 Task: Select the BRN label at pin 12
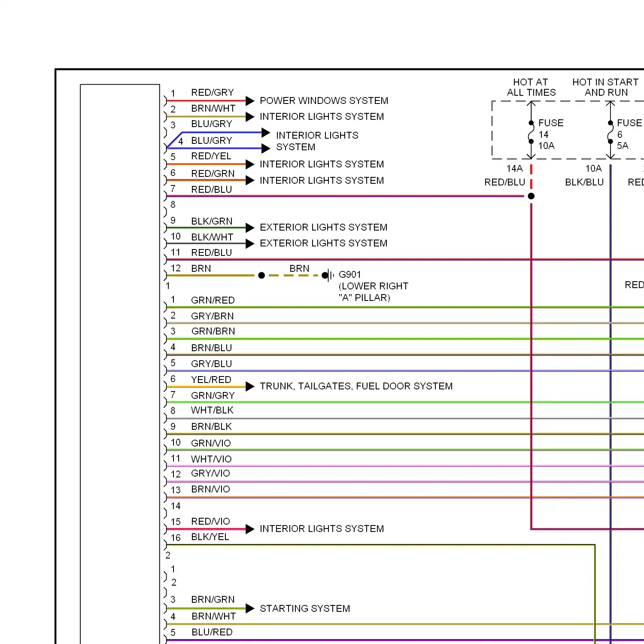click(201, 268)
